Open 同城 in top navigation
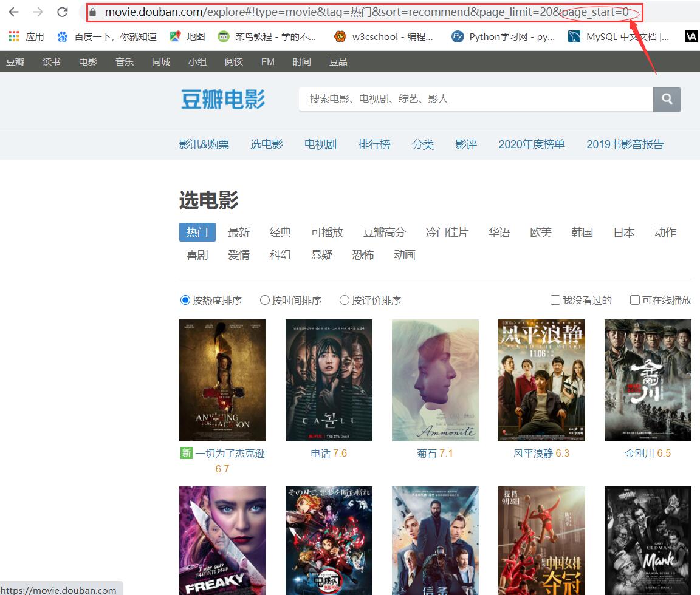The image size is (700, 595). tap(161, 61)
